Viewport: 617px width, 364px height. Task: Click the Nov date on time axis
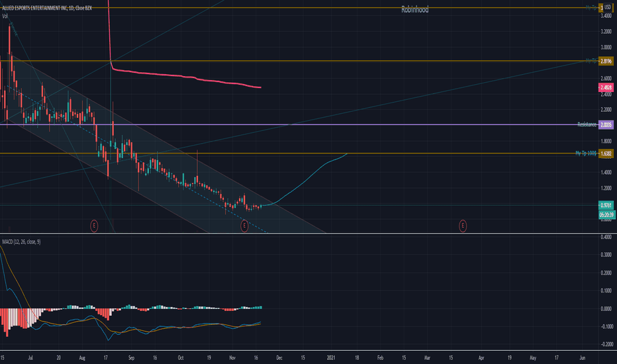coord(232,357)
